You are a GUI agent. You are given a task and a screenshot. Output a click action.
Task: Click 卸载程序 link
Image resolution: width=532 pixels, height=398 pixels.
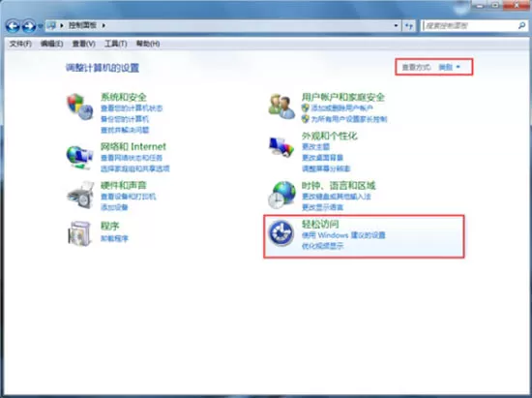click(114, 239)
